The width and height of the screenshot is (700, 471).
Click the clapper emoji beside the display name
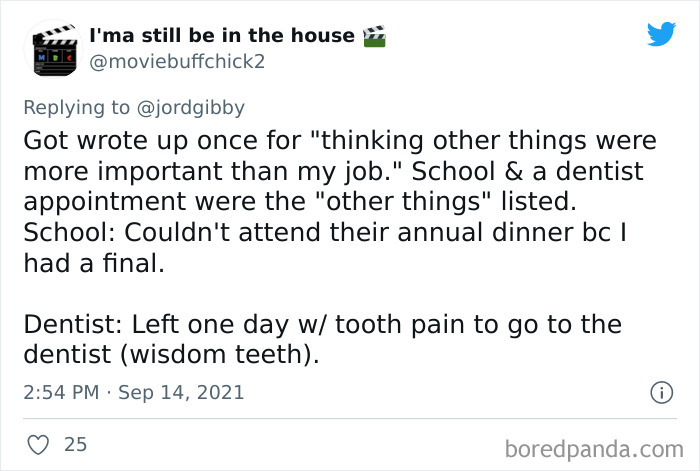(x=375, y=35)
